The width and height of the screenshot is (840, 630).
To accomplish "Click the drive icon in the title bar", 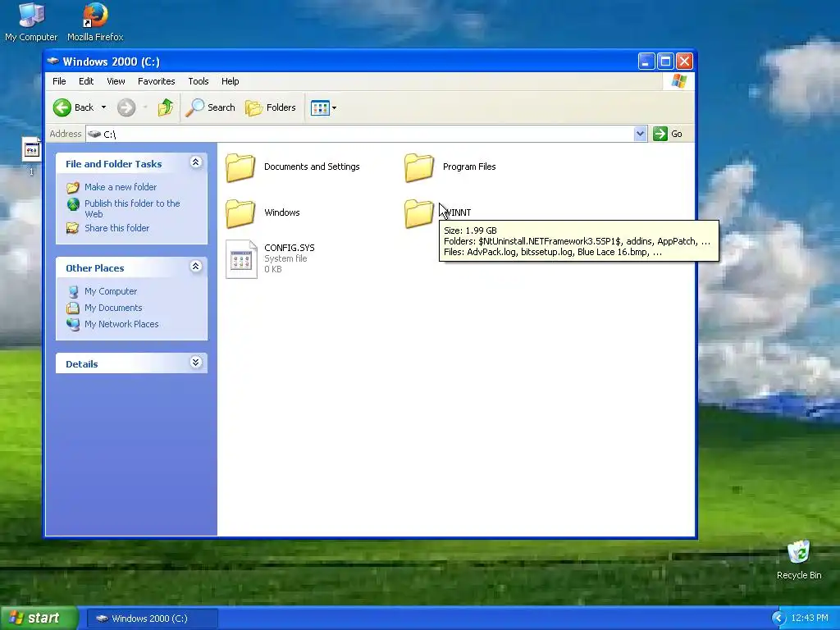I will [x=52, y=61].
